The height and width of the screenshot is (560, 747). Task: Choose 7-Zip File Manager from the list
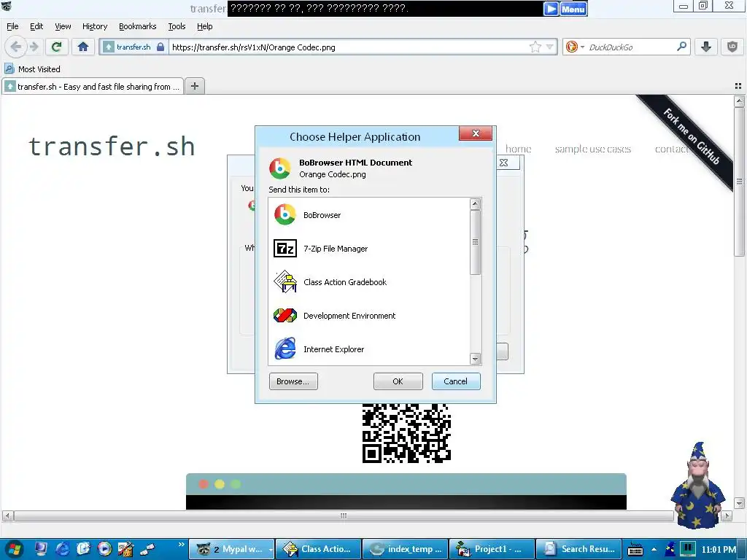(369, 249)
